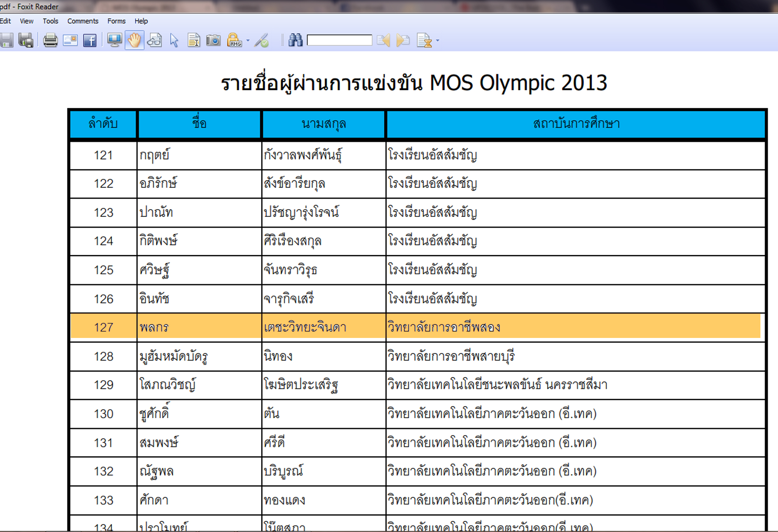Click surname สังข์อารียกุล in row 122

pos(294,183)
